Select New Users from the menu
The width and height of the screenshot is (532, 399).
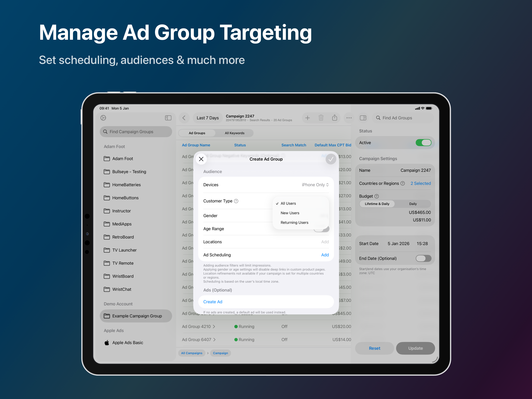click(x=290, y=213)
